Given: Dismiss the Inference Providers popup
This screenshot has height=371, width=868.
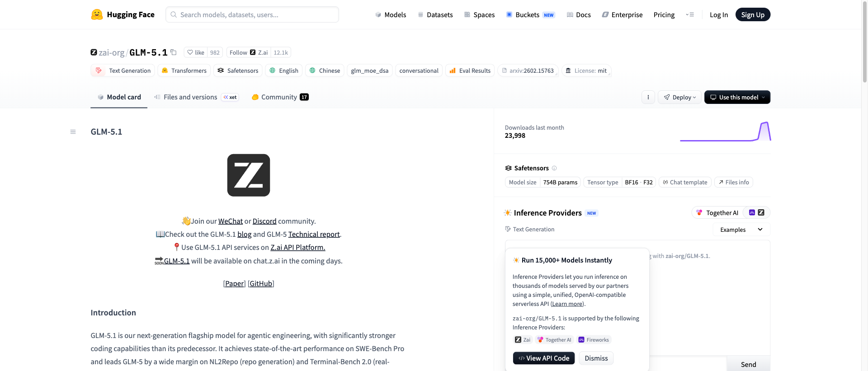Looking at the screenshot, I should [x=596, y=358].
